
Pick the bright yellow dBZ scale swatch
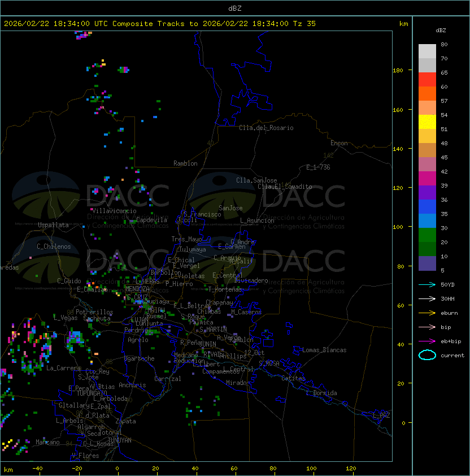[x=427, y=122]
